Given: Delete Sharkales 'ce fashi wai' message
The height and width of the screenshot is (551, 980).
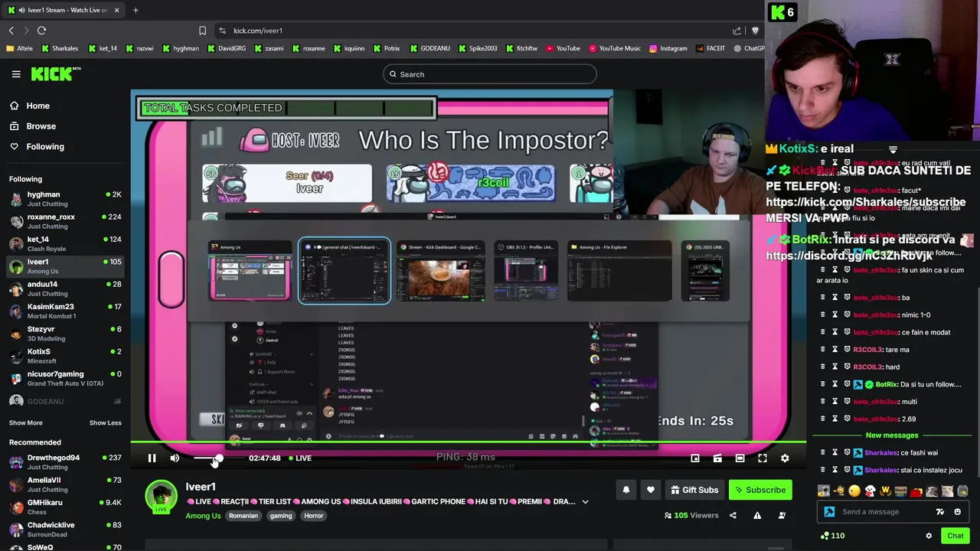Looking at the screenshot, I should (x=823, y=452).
